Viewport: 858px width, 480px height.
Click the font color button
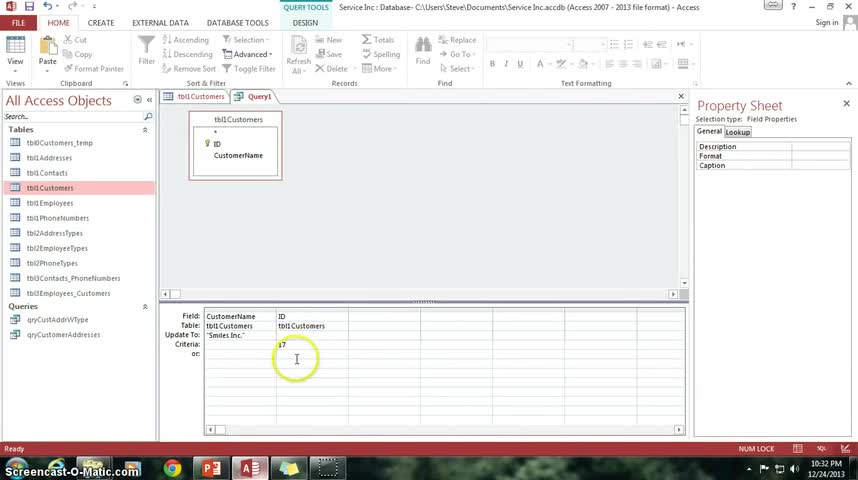pyautogui.click(x=540, y=64)
